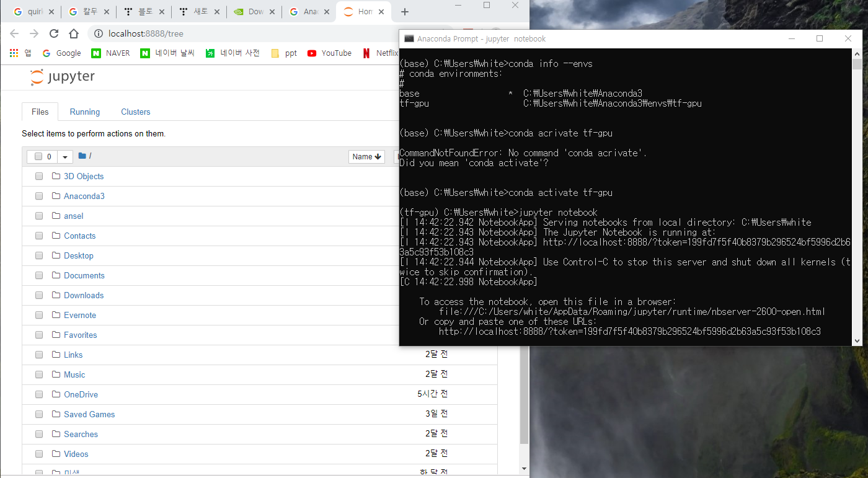Switch to the 블로 browser tab
Screen dimensions: 868x478
pos(145,12)
